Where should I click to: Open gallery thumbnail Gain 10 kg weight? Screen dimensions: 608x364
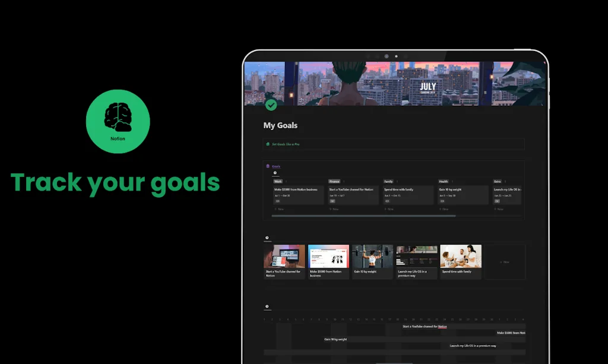tap(373, 262)
